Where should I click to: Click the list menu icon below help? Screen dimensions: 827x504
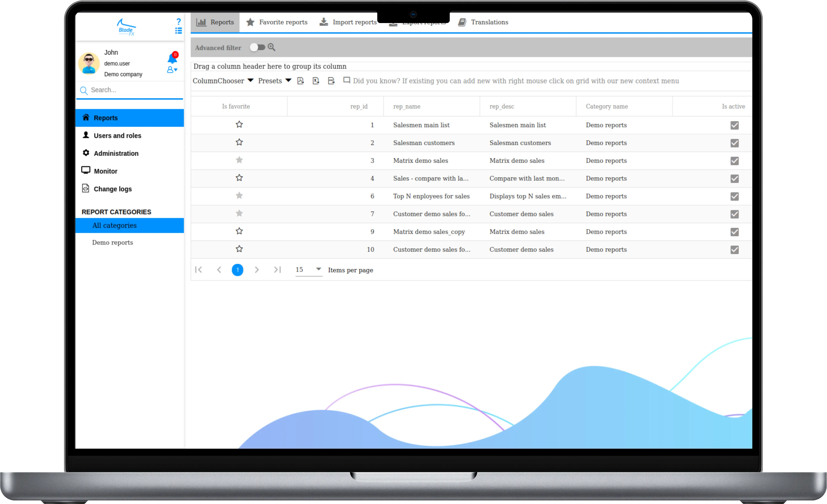pyautogui.click(x=179, y=31)
